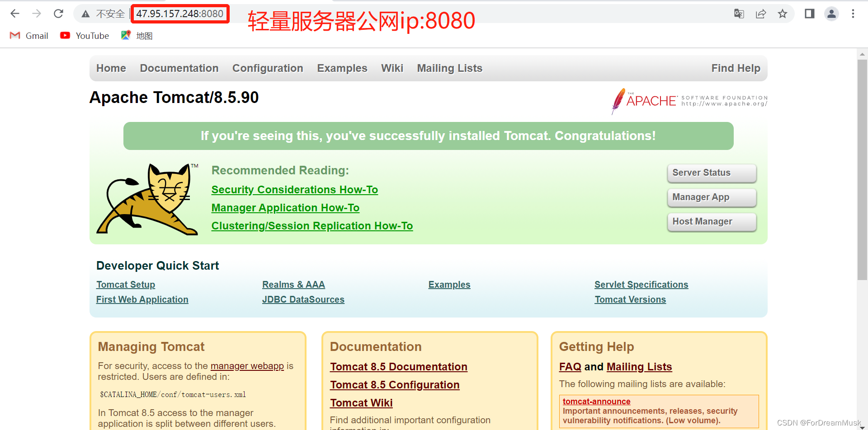Reload the page with the refresh icon
The image size is (868, 430).
58,14
